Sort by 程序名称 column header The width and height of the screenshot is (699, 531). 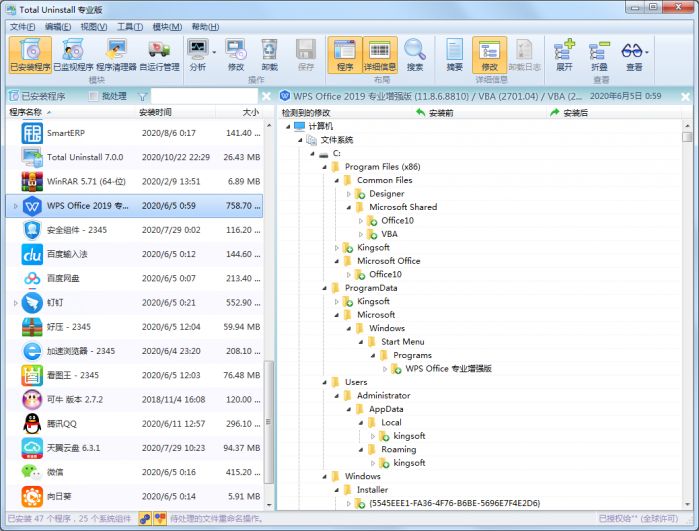pyautogui.click(x=71, y=112)
